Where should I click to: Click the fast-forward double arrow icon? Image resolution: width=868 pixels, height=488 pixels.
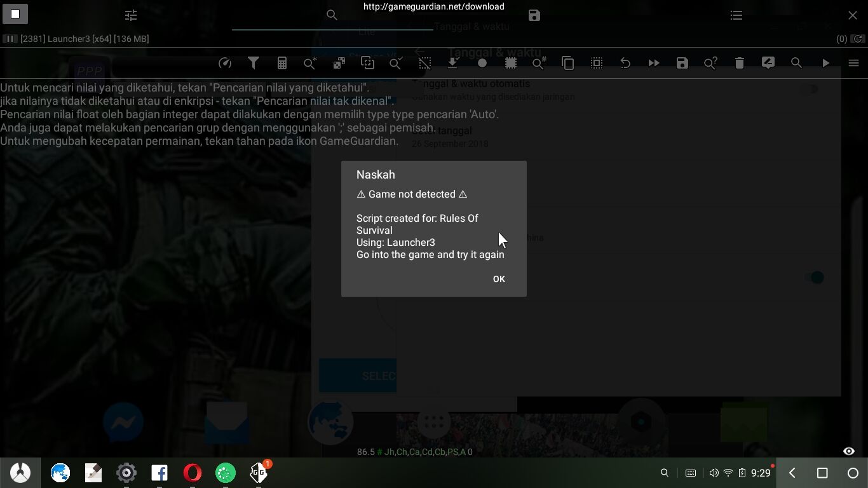click(x=654, y=63)
